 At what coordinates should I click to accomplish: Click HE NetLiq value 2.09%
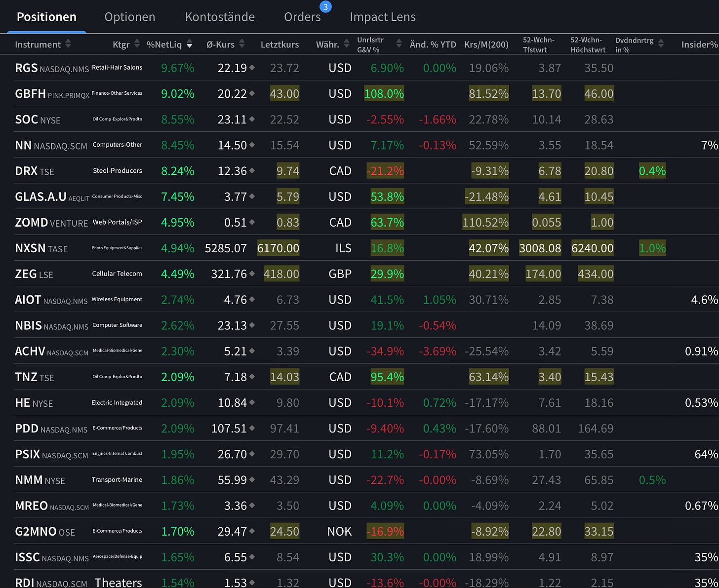pyautogui.click(x=178, y=403)
